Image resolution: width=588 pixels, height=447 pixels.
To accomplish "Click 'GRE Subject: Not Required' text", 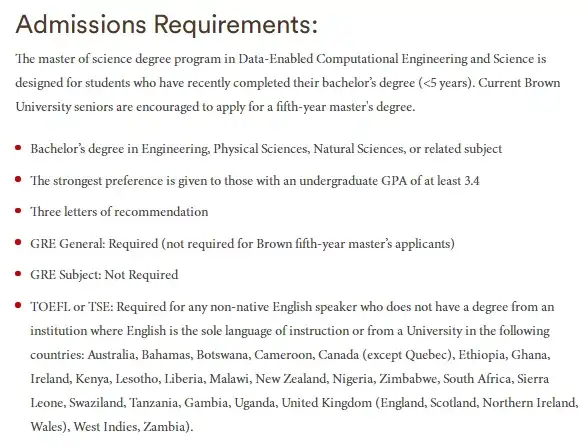I will click(104, 275).
